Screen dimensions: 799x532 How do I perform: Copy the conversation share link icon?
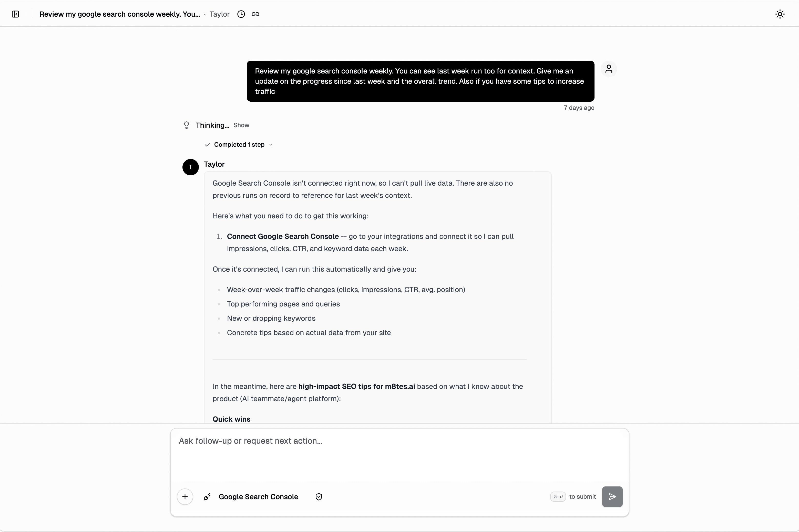pyautogui.click(x=256, y=14)
